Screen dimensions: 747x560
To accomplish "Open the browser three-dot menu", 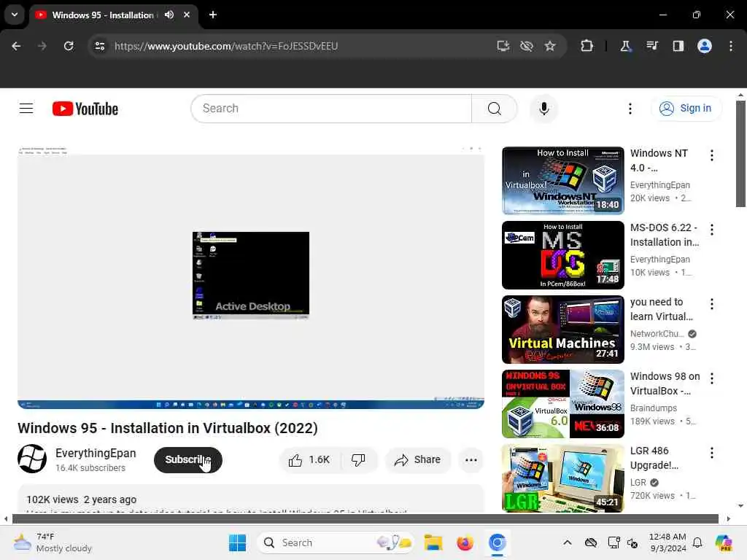I will (x=731, y=46).
